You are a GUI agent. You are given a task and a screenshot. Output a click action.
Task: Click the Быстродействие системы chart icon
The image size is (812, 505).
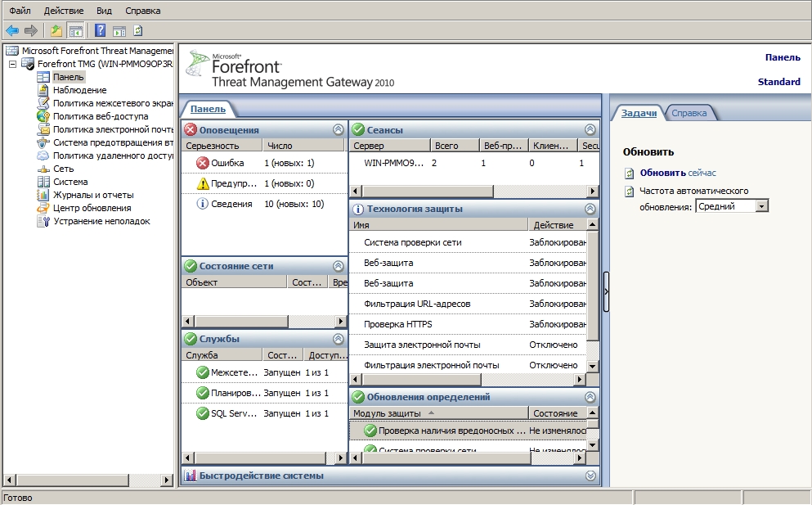tap(190, 476)
